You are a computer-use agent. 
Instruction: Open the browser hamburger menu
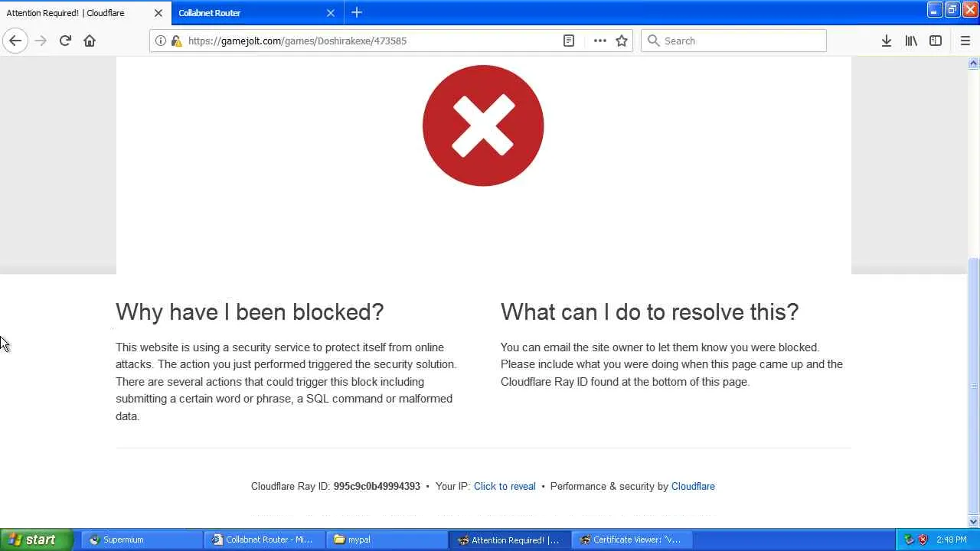965,41
